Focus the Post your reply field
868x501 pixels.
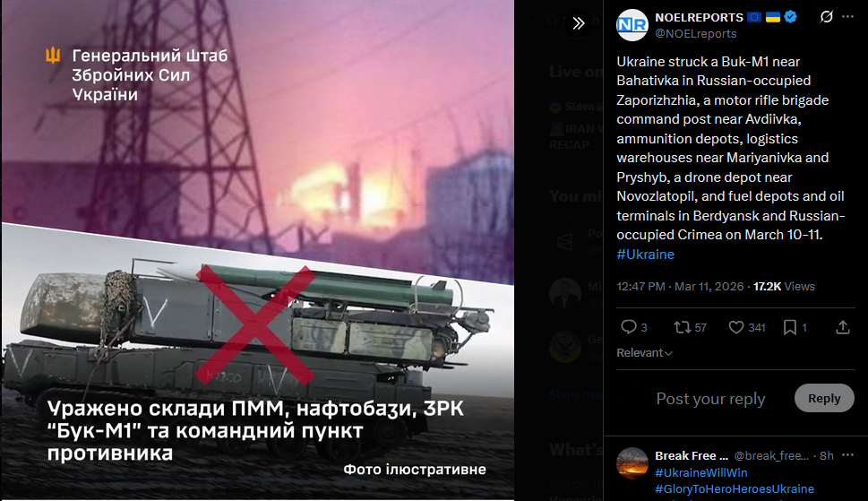click(x=710, y=399)
